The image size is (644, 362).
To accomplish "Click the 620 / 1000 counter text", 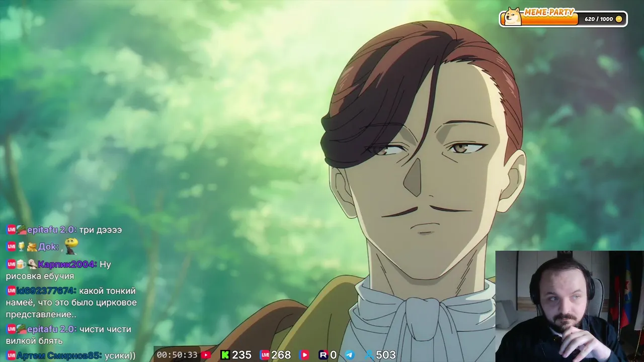I will click(x=599, y=19).
